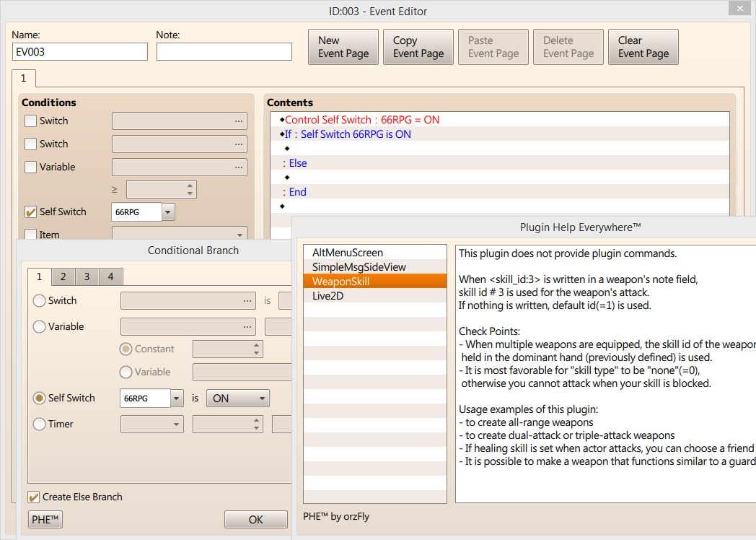Select event page tab 1
The image size is (756, 540).
click(x=24, y=78)
